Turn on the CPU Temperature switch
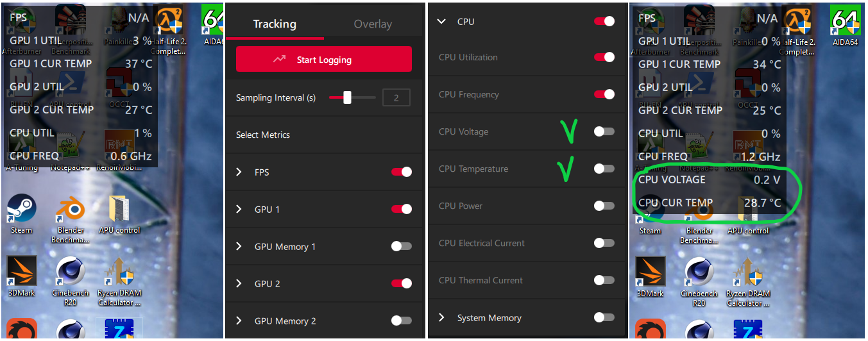The image size is (868, 341). pyautogui.click(x=604, y=169)
